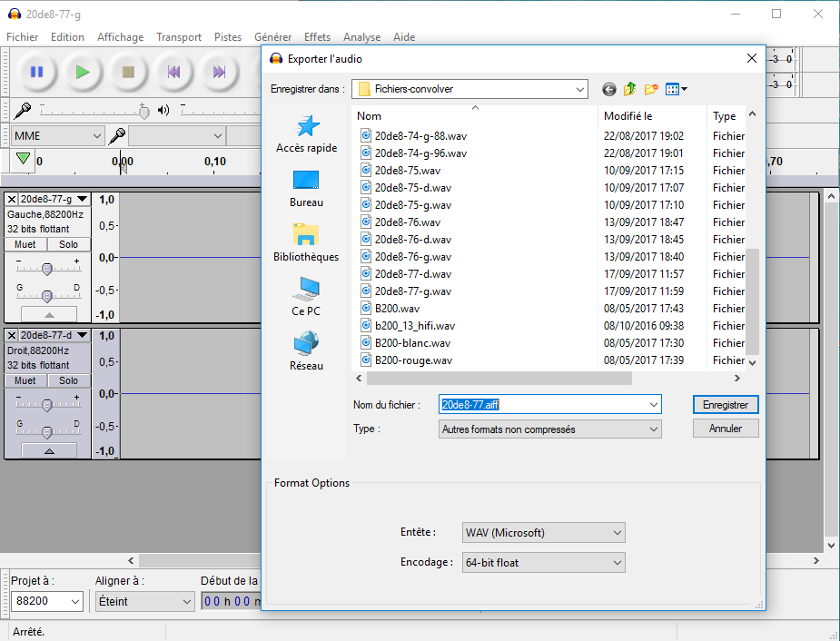840x641 pixels.
Task: Open Ce PC location
Action: (306, 297)
